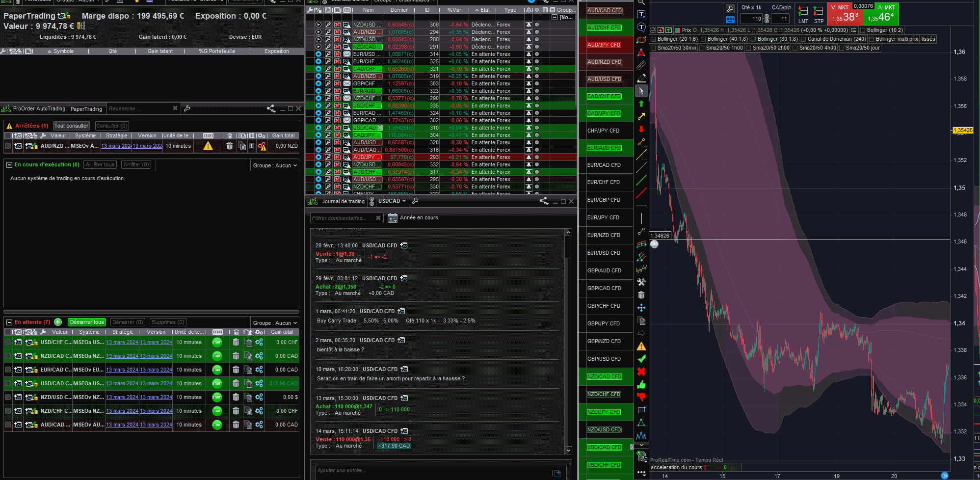
Task: Select the rectangle drawing tool
Action: coord(641,410)
